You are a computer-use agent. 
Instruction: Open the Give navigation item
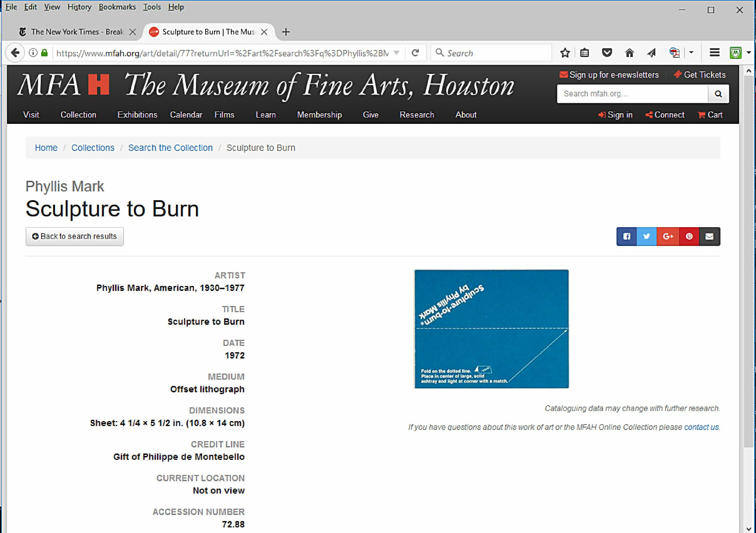click(x=370, y=115)
